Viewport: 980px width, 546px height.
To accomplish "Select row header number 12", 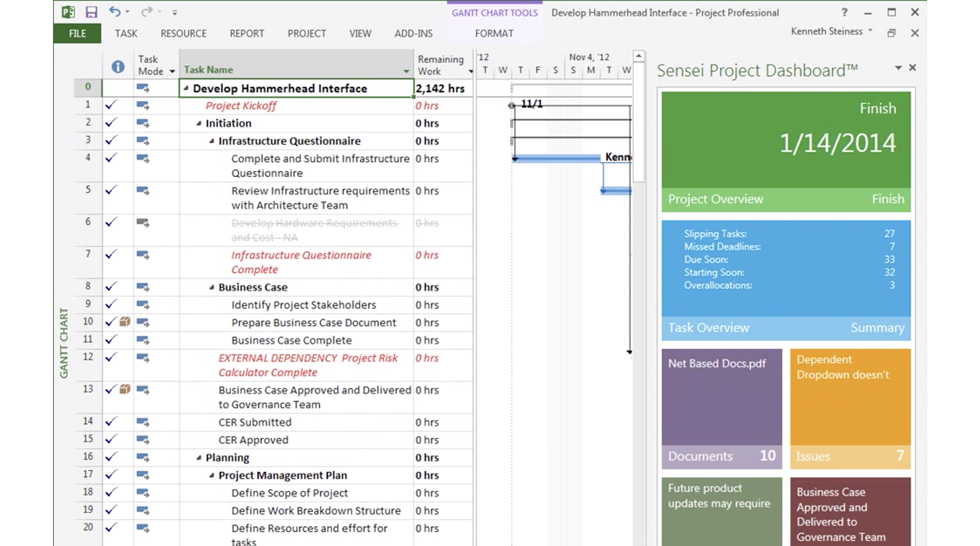I will (88, 357).
